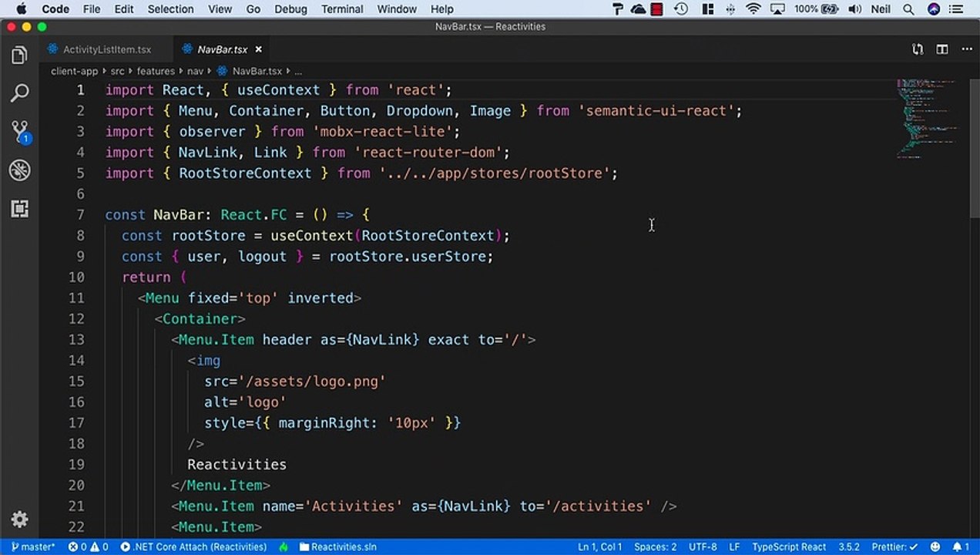This screenshot has width=980, height=555.
Task: Open Spotlight search
Action: 909,9
